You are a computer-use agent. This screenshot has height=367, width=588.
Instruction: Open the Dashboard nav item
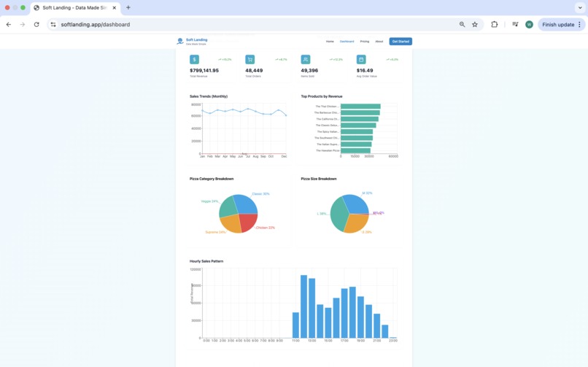[347, 42]
